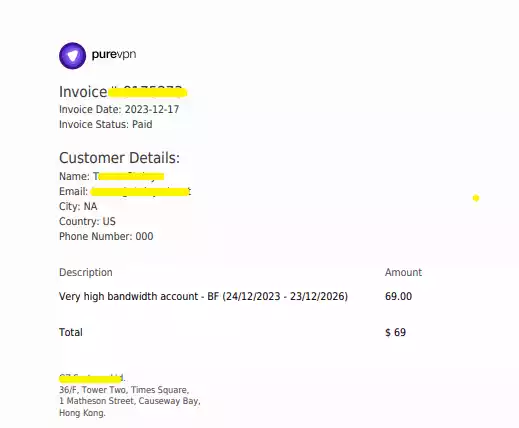Click the City NA line
Image resolution: width=519 pixels, height=428 pixels.
click(x=78, y=206)
